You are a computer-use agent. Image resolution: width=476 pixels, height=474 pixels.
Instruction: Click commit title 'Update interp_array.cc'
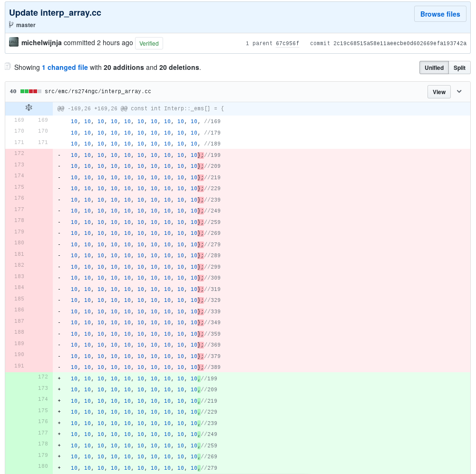[x=55, y=13]
